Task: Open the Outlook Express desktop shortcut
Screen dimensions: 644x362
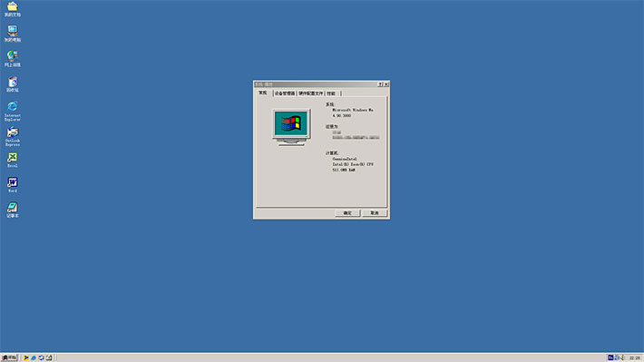Action: (x=13, y=136)
